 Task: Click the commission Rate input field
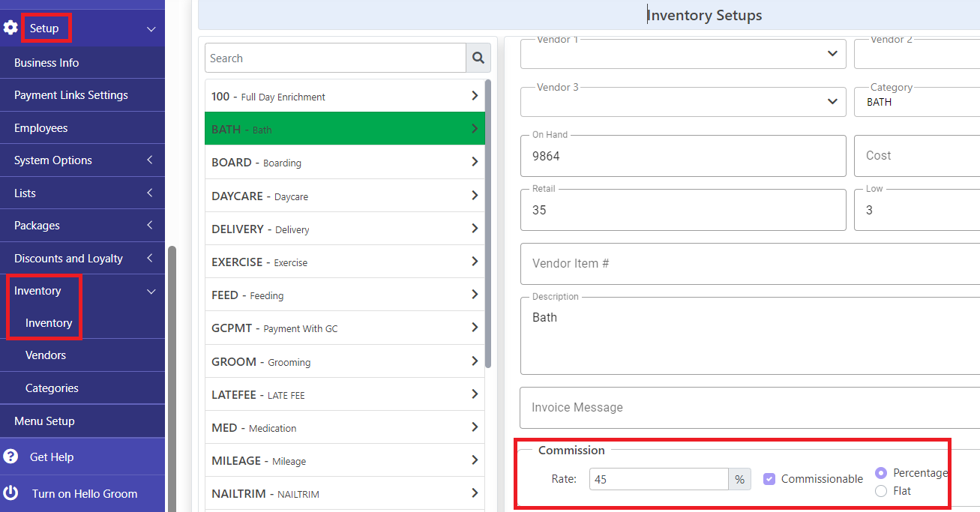point(658,479)
